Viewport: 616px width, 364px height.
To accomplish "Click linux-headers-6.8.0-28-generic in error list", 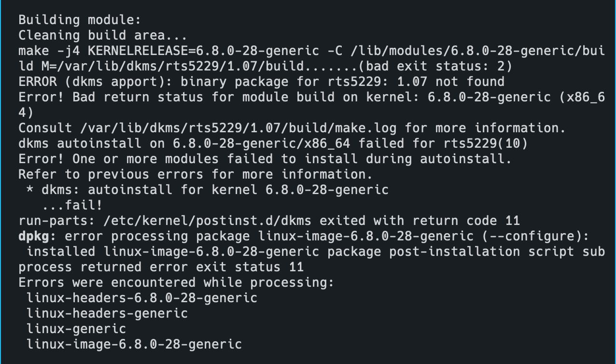I will click(x=142, y=298).
